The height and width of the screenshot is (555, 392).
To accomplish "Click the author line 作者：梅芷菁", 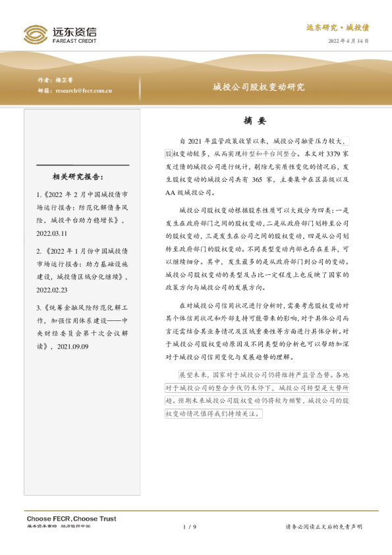I will click(x=55, y=80).
